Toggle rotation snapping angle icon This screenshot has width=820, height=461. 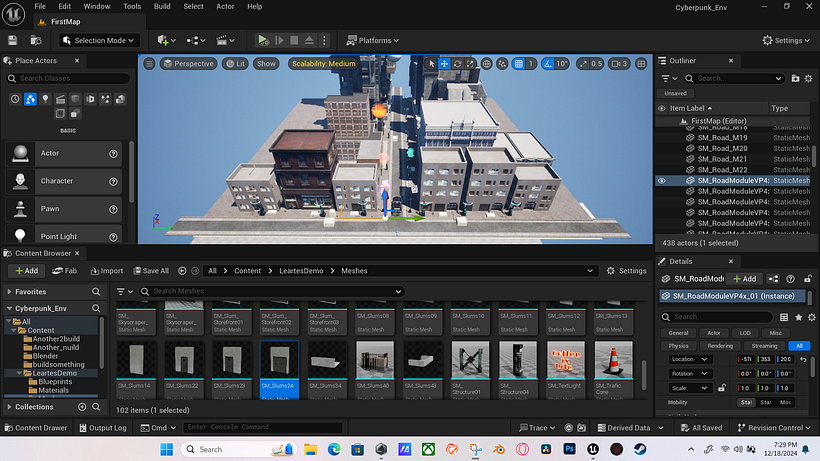pyautogui.click(x=547, y=64)
